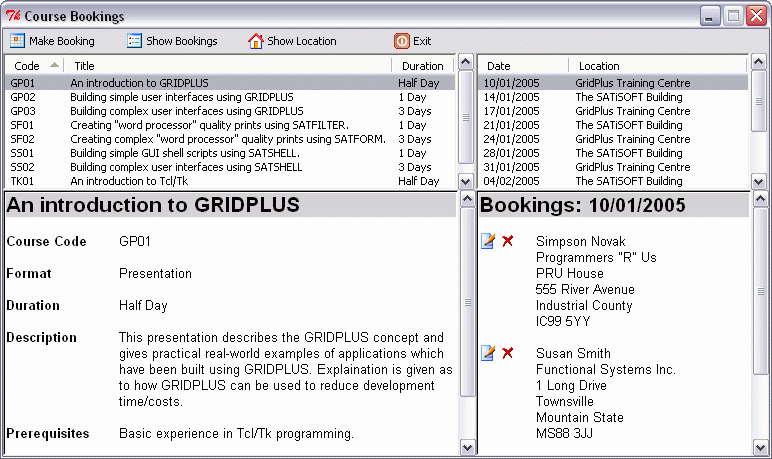Click course list scrollbar down arrow
This screenshot has height=459, width=772.
tap(466, 181)
